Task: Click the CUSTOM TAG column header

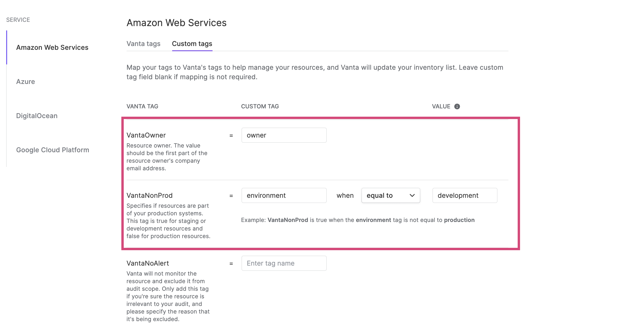Action: coord(260,106)
